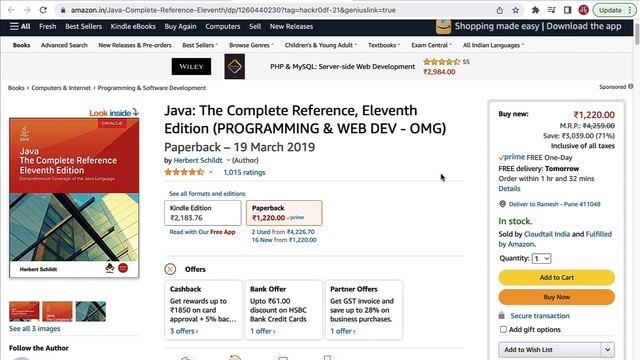Open Books subnav link
Viewport: 640px width, 360px height.
coord(22,45)
